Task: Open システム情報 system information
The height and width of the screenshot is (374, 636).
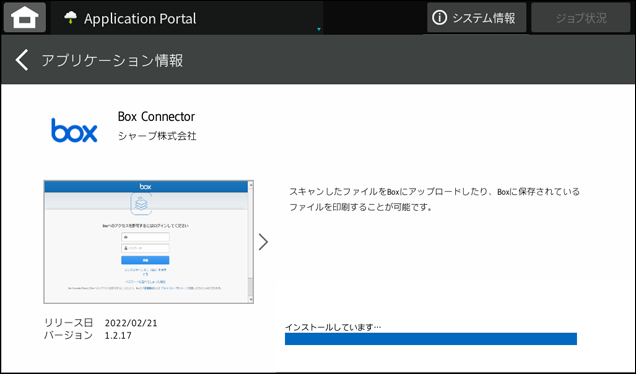Action: point(476,18)
